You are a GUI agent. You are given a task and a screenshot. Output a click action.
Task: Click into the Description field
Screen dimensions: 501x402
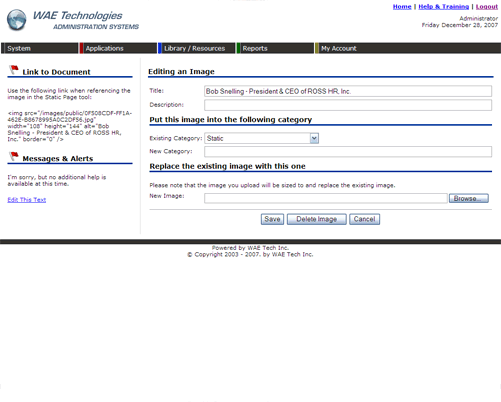tap(348, 105)
